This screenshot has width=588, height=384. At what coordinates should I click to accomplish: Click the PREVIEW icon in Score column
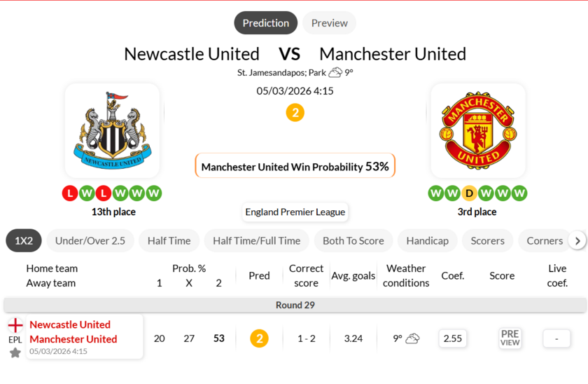click(x=510, y=338)
